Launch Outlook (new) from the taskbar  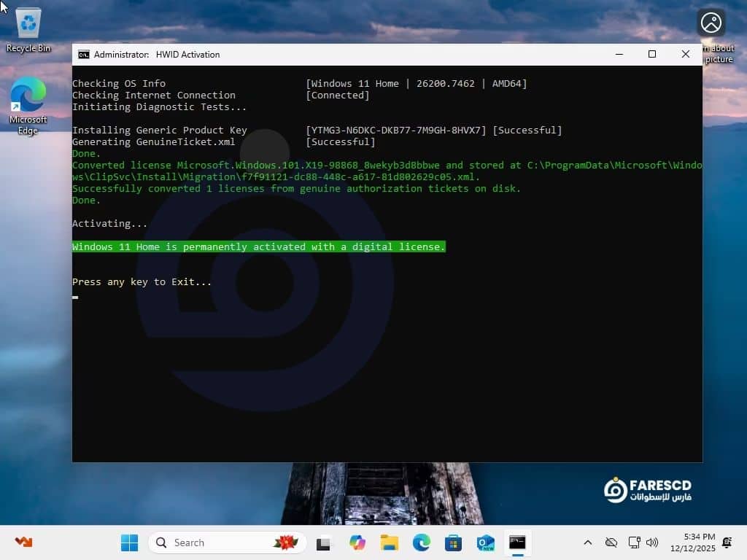coord(485,542)
